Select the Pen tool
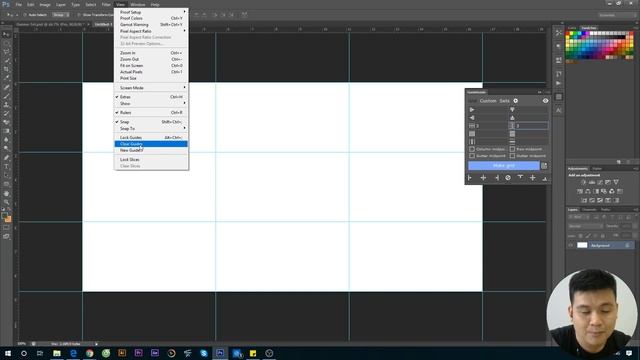Viewport: 640px width, 360px height. 6,157
